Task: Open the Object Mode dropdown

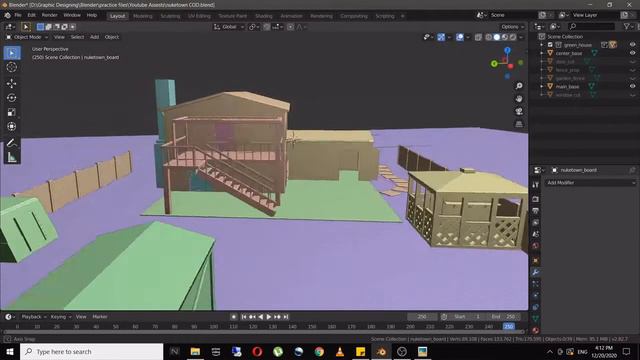Action: coord(27,37)
